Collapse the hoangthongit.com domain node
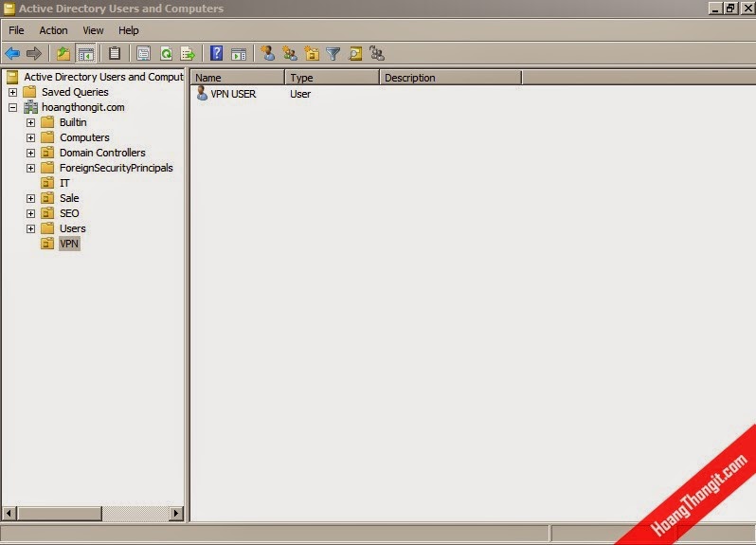This screenshot has width=756, height=545. [x=12, y=107]
